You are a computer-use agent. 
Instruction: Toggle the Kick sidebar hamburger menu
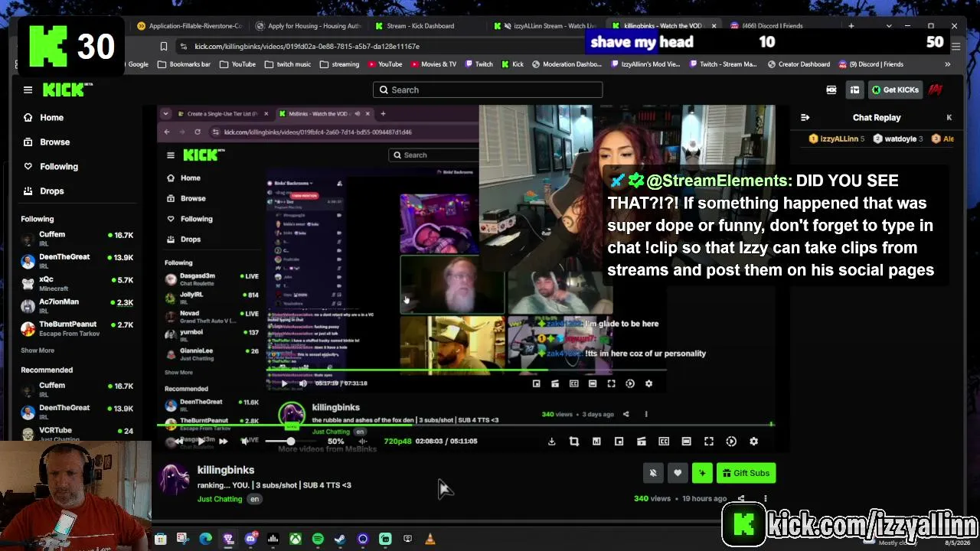point(28,90)
